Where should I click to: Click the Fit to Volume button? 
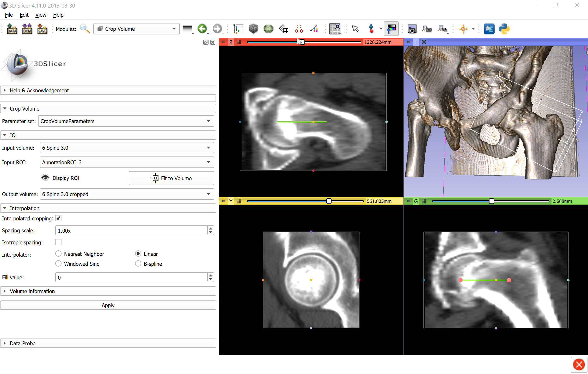(x=171, y=178)
